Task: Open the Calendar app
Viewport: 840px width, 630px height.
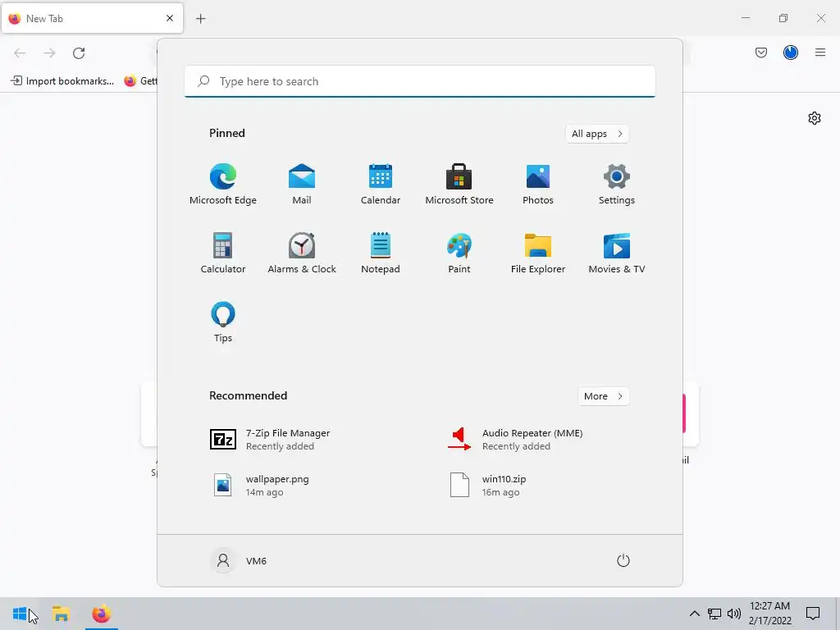Action: [x=381, y=185]
